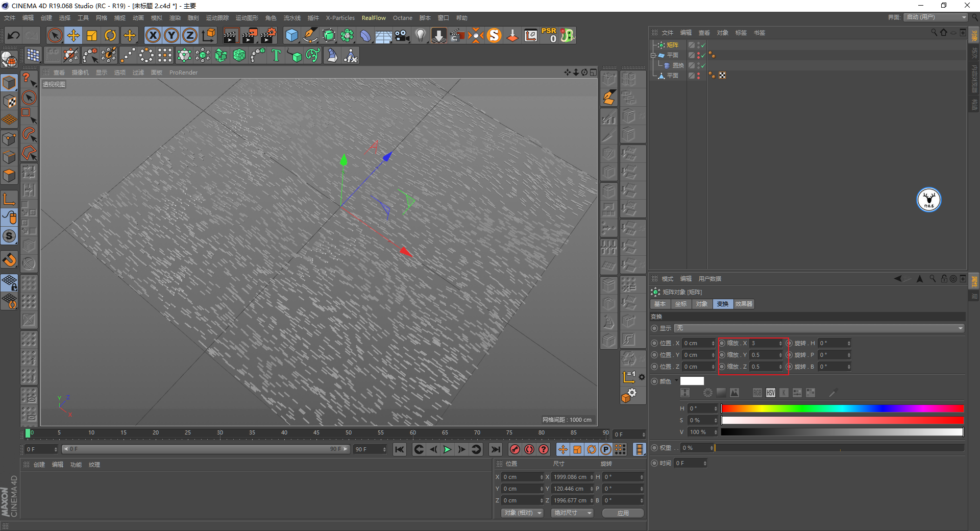Image resolution: width=980 pixels, height=531 pixels.
Task: Switch color mode to RGB
Action: click(x=757, y=393)
